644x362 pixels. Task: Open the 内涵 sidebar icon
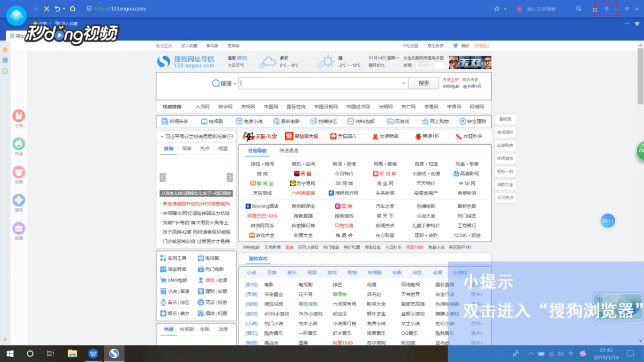[x=19, y=144]
